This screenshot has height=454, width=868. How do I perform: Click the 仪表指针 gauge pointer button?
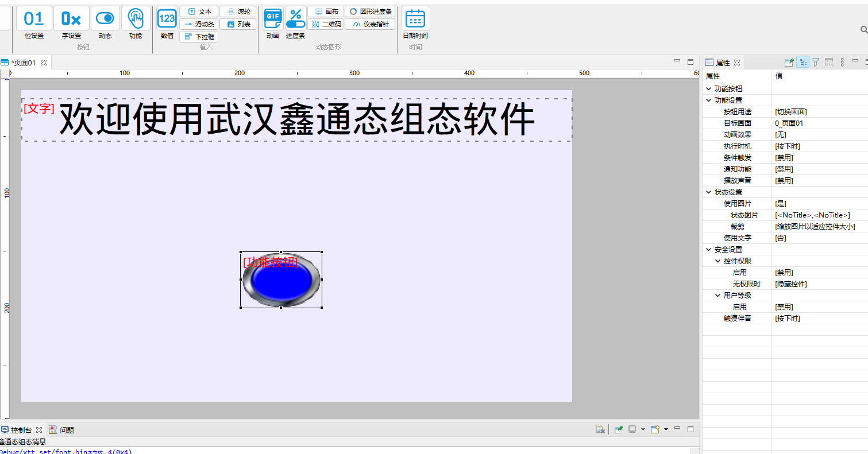click(371, 24)
